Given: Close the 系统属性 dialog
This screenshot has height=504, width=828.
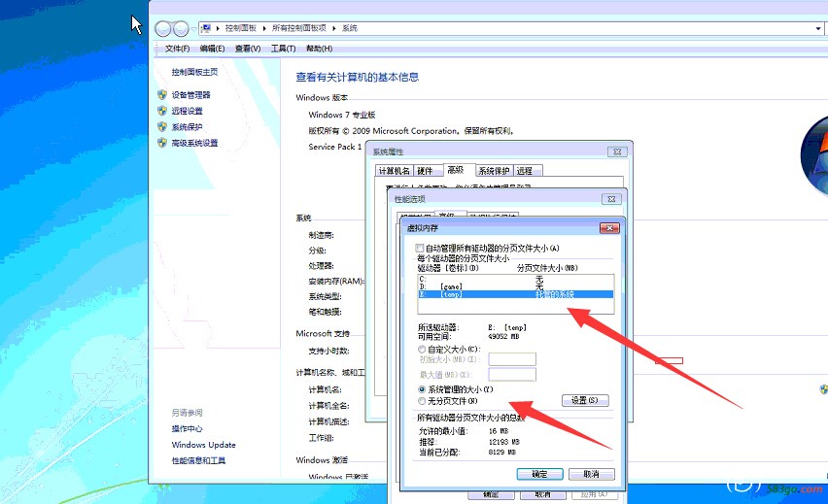Looking at the screenshot, I should (617, 151).
